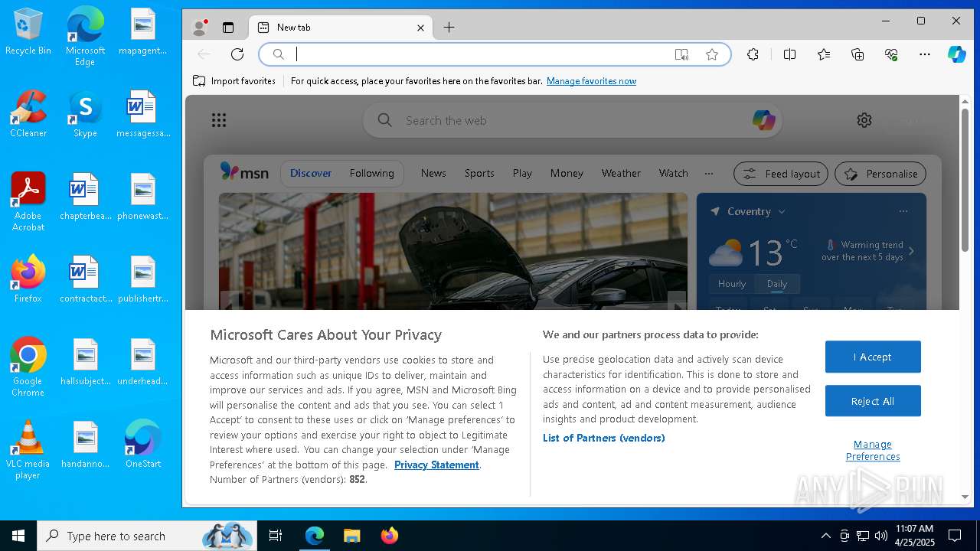Open the Money tab
This screenshot has width=980, height=551.
click(567, 174)
